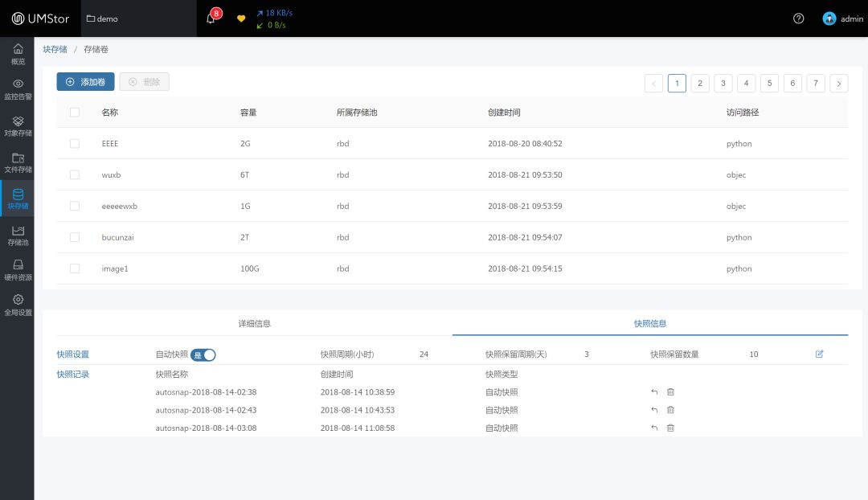Delete snapshot autosnap-2018-08-14-03:08
The width and height of the screenshot is (868, 500).
670,428
